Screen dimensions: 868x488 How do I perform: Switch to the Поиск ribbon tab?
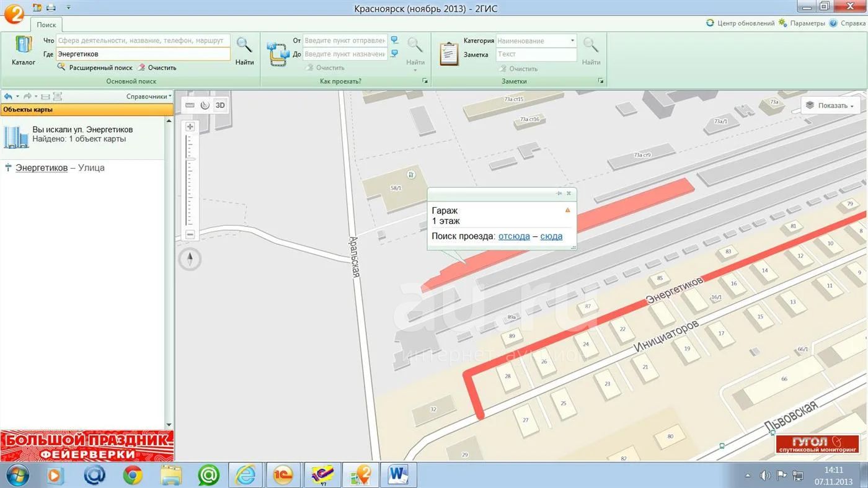click(46, 25)
